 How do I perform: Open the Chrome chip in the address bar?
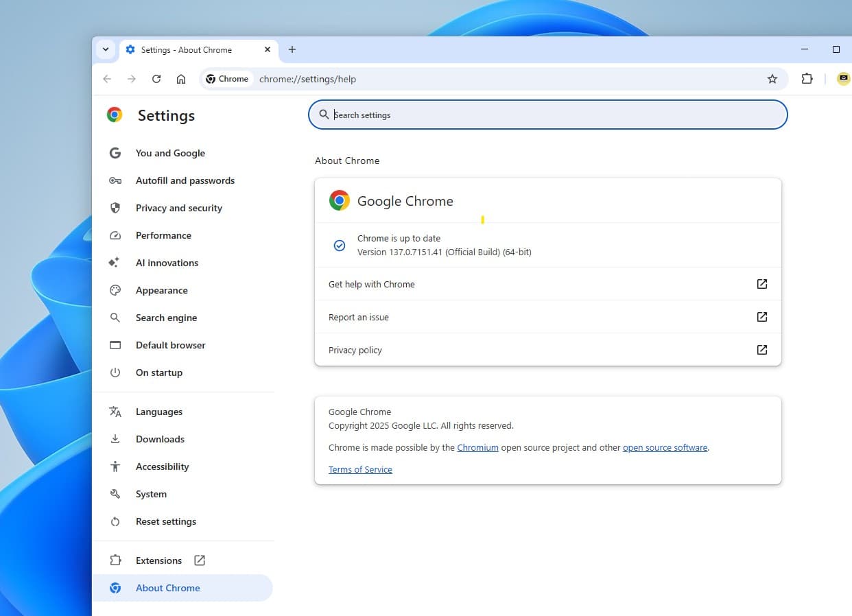227,79
